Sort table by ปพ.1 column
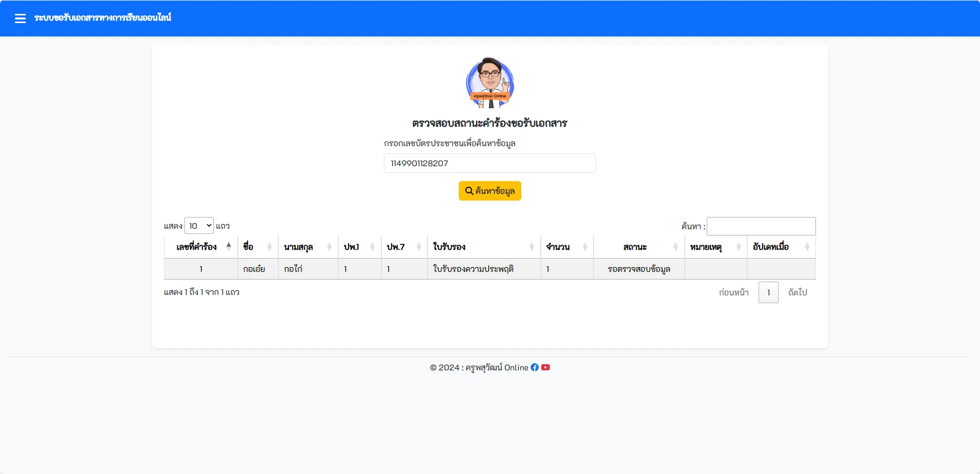The width and height of the screenshot is (980, 474). pyautogui.click(x=359, y=247)
